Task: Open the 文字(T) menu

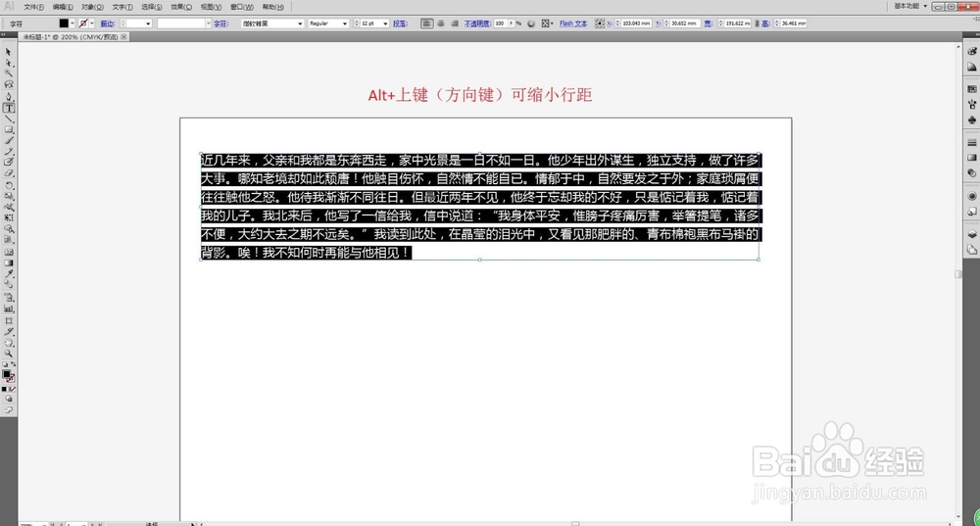Action: (122, 7)
